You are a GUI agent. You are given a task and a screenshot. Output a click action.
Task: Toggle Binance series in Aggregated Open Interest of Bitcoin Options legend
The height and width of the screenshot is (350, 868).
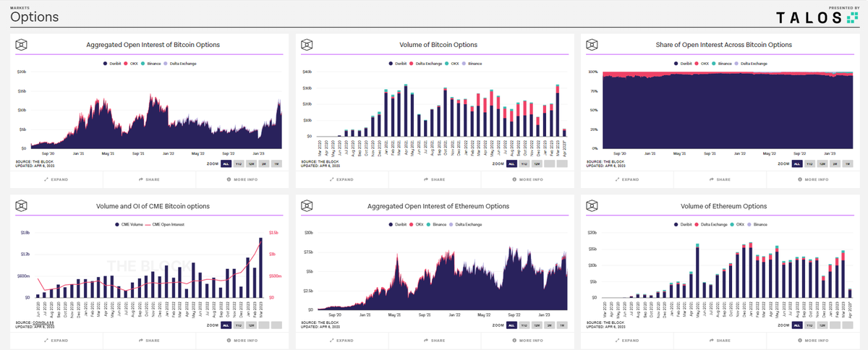pyautogui.click(x=151, y=64)
